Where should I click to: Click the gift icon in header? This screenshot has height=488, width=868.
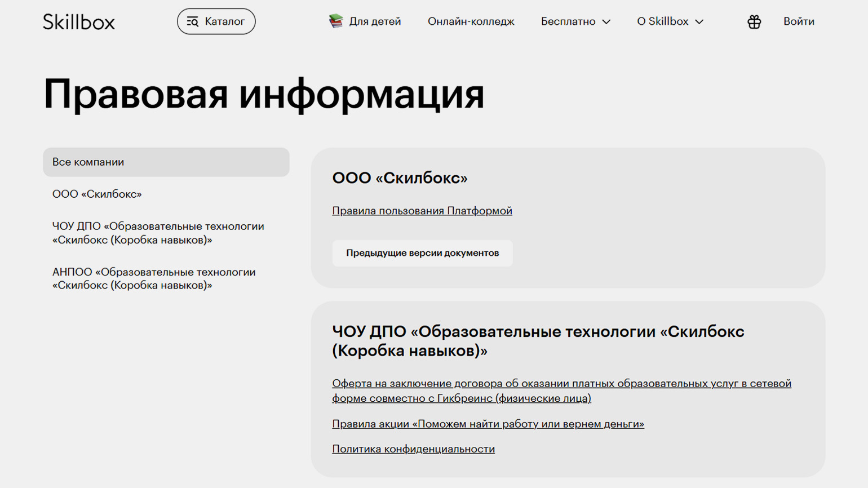click(x=754, y=21)
